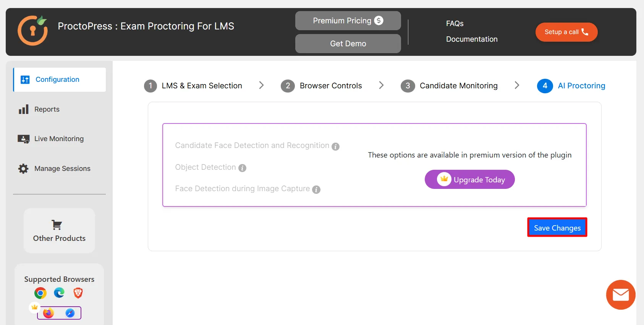This screenshot has width=644, height=325.
Task: Click the Setup a call button
Action: coord(566,32)
